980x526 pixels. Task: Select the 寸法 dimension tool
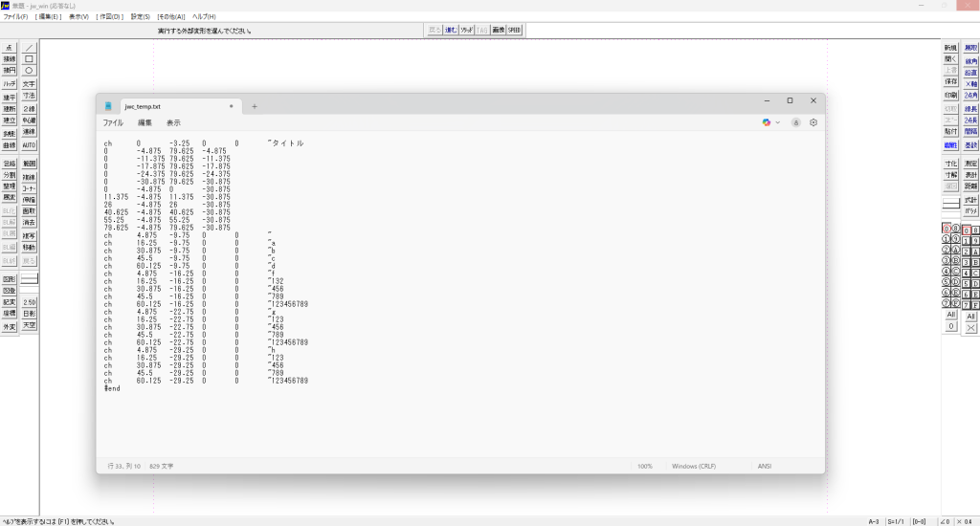[x=29, y=96]
